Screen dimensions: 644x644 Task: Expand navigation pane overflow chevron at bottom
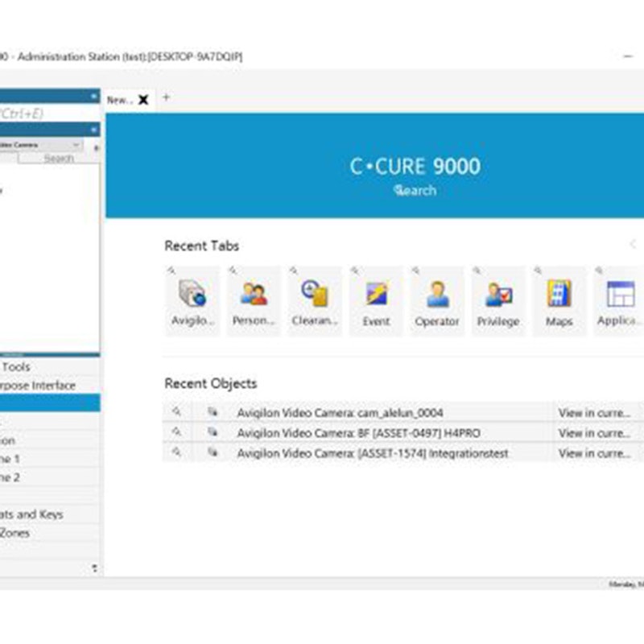95,568
